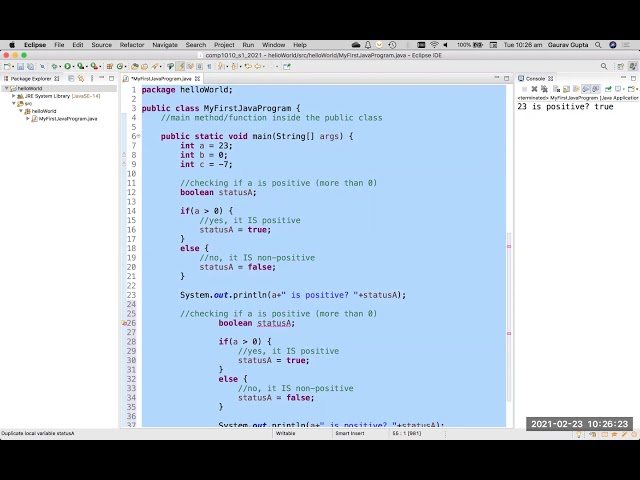
Task: Click the Next Annotation icon
Action: tap(220, 67)
